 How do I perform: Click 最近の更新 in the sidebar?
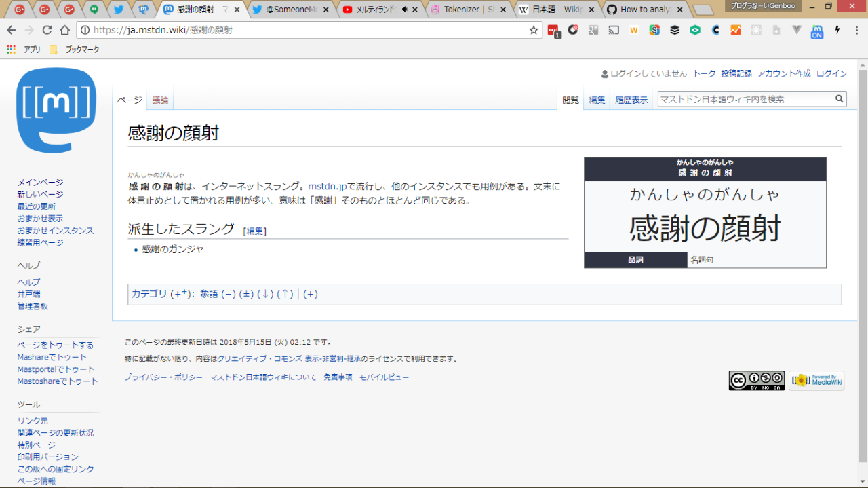point(37,206)
